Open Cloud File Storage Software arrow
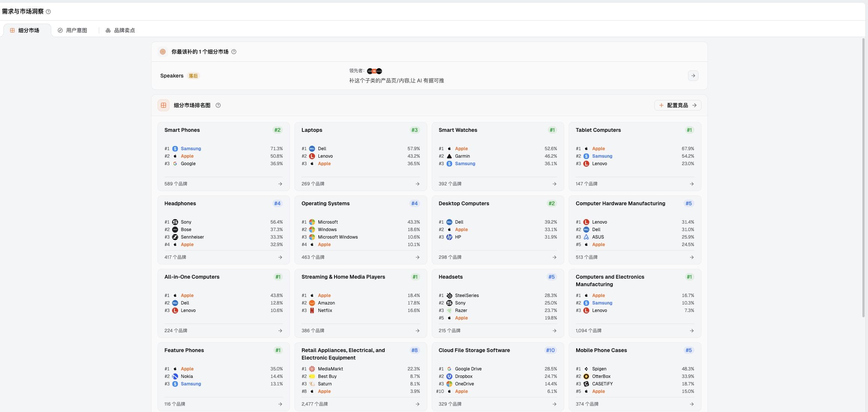This screenshot has width=868, height=412. tap(554, 404)
